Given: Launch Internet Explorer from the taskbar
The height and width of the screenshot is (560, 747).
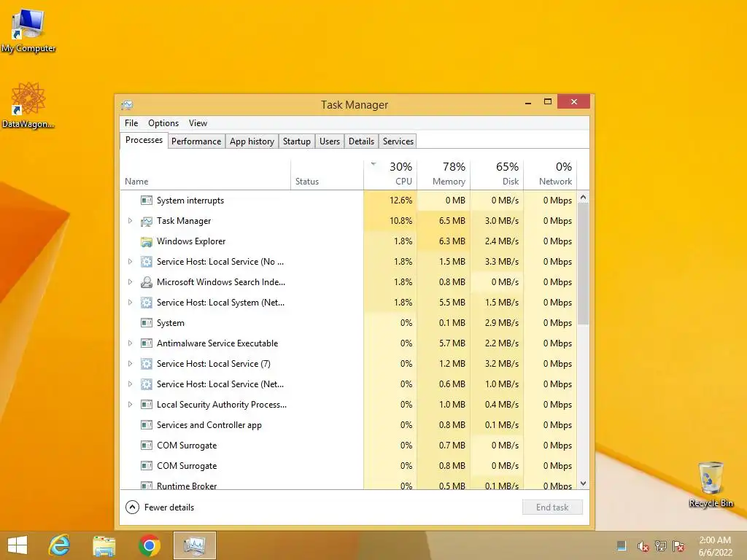Looking at the screenshot, I should [60, 545].
